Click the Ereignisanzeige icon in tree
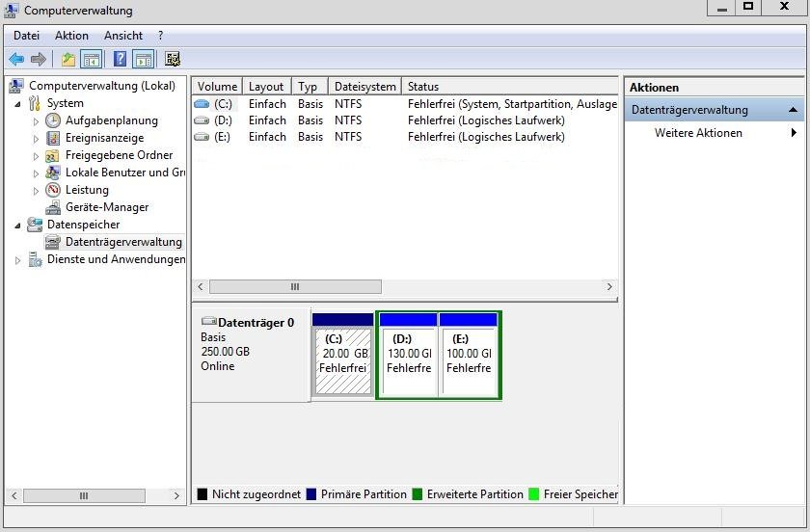This screenshot has width=810, height=532. pos(53,138)
